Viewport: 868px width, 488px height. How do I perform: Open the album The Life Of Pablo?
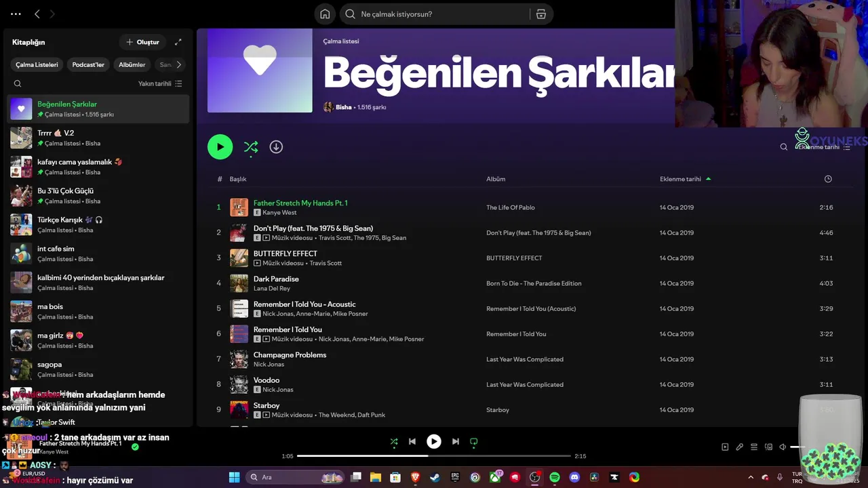coord(511,207)
